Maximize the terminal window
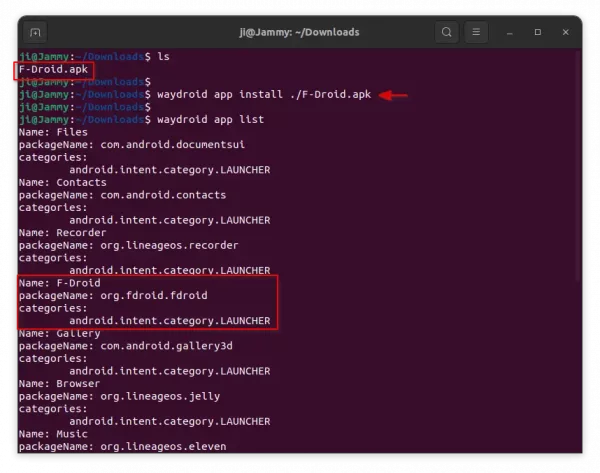The image size is (600, 473). [538, 32]
